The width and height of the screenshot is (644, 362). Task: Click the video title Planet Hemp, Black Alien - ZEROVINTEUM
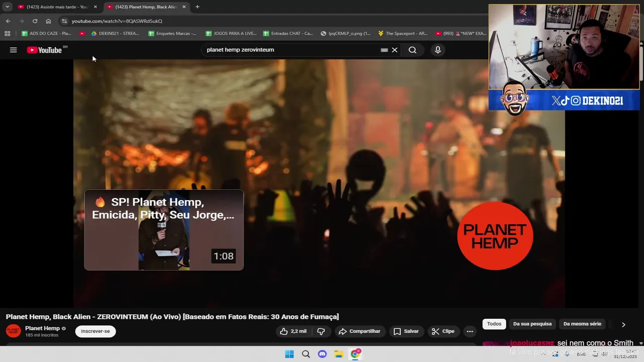point(172,317)
